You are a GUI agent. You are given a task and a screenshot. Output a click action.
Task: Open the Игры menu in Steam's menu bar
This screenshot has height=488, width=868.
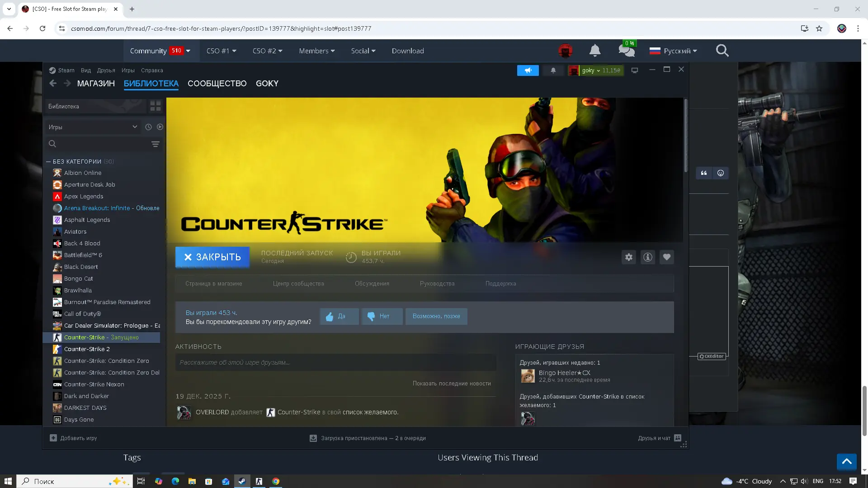tap(128, 70)
